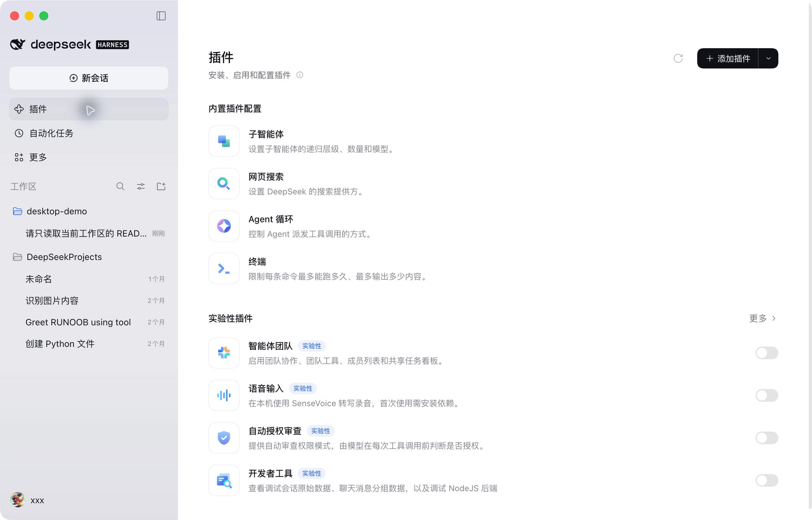Toggle the sidebar panel icon
The height and width of the screenshot is (520, 812).
[161, 16]
